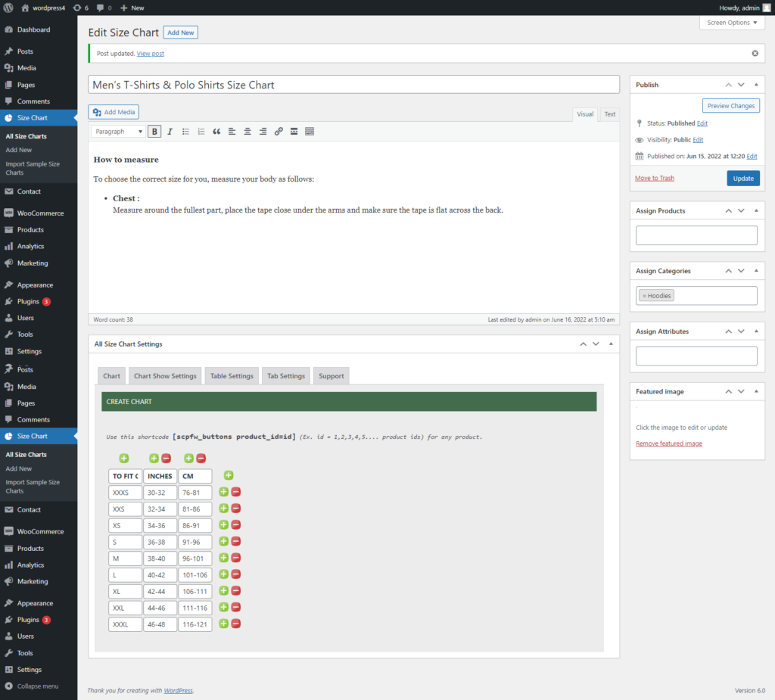Delete the CM column using red minus
Viewport: 775px width, 700px height.
[x=201, y=459]
